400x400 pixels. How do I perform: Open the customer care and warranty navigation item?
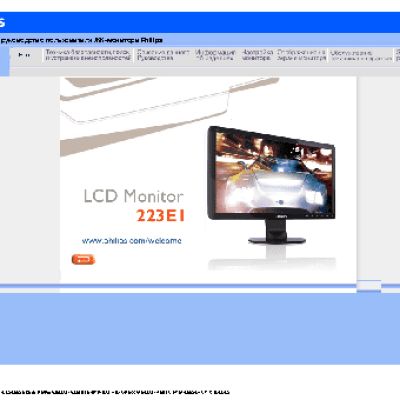[361, 56]
